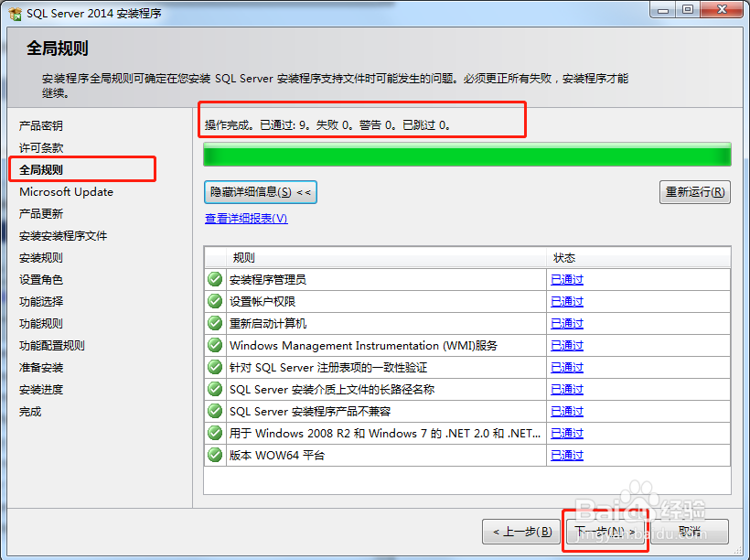Click green check icon for 重新启动计算机 rule
The image size is (750, 560).
215,323
